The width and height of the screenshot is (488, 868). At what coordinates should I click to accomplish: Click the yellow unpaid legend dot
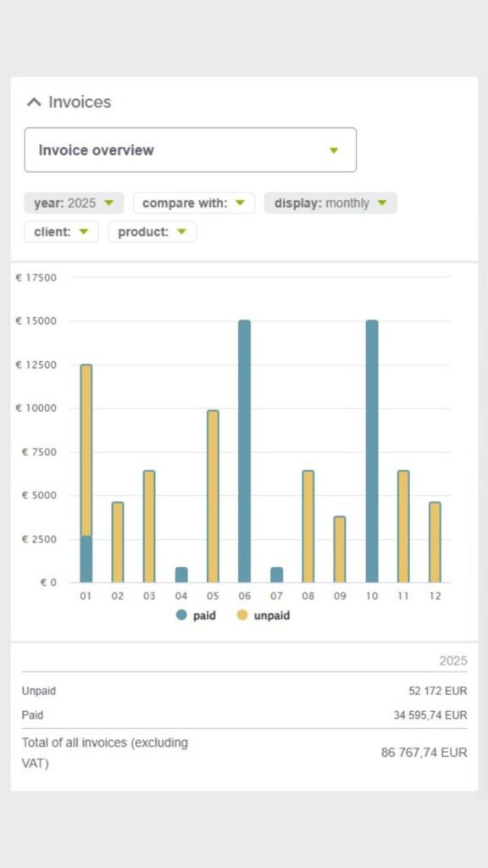(x=242, y=615)
